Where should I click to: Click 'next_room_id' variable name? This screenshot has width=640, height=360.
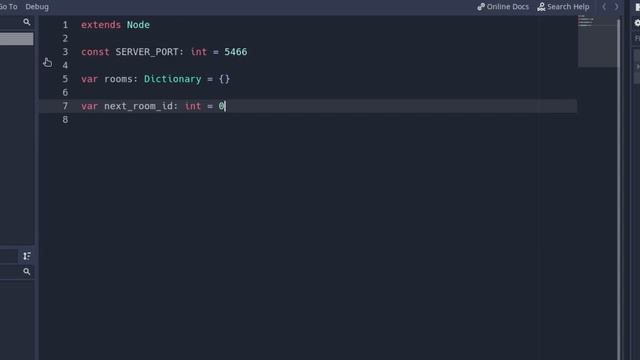pyautogui.click(x=139, y=106)
